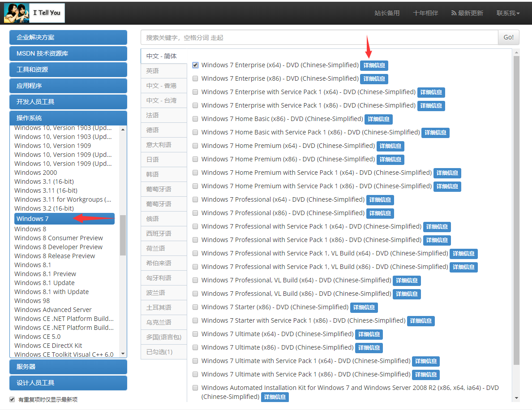Viewport: 532px width, 411px height.
Task: Click OS list scrollbar up arrow
Action: 123,130
